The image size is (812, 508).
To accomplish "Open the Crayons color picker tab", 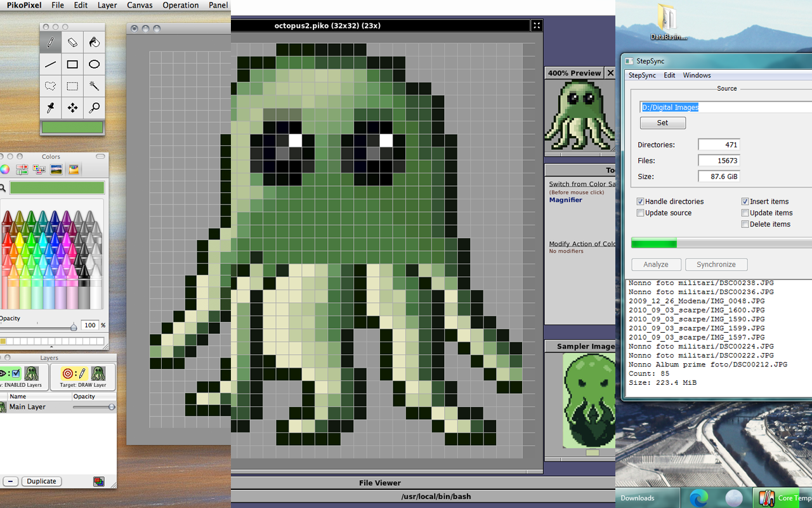I will click(74, 170).
